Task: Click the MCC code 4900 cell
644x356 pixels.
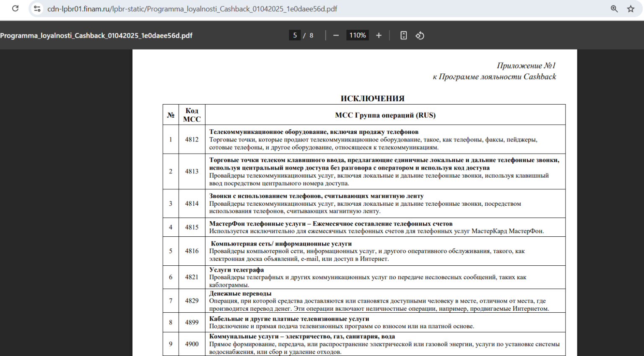Action: (x=192, y=344)
